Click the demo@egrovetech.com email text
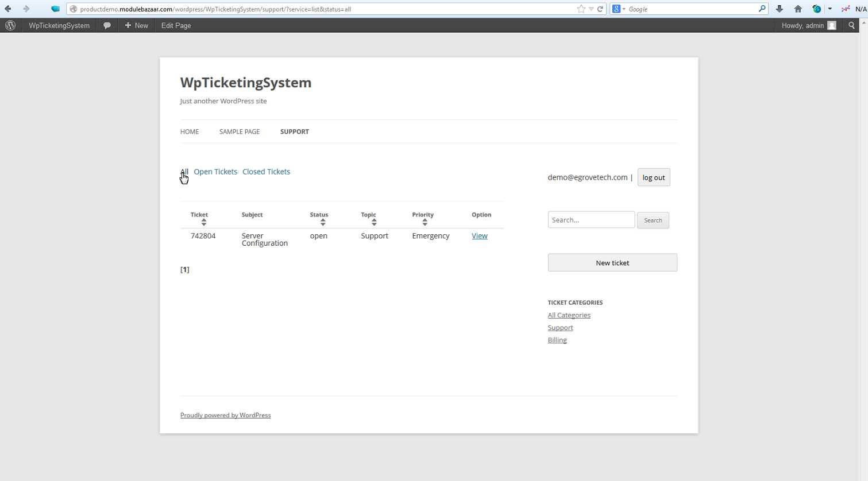This screenshot has height=481, width=868. [x=588, y=177]
